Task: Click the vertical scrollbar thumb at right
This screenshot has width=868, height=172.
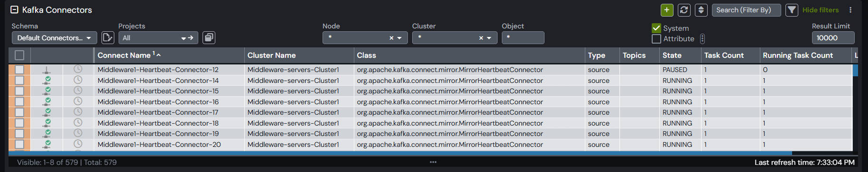Action: [855, 70]
